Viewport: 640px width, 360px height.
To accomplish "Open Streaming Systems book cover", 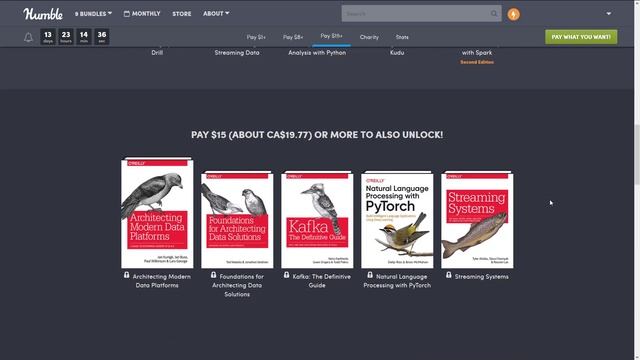I will click(x=477, y=220).
